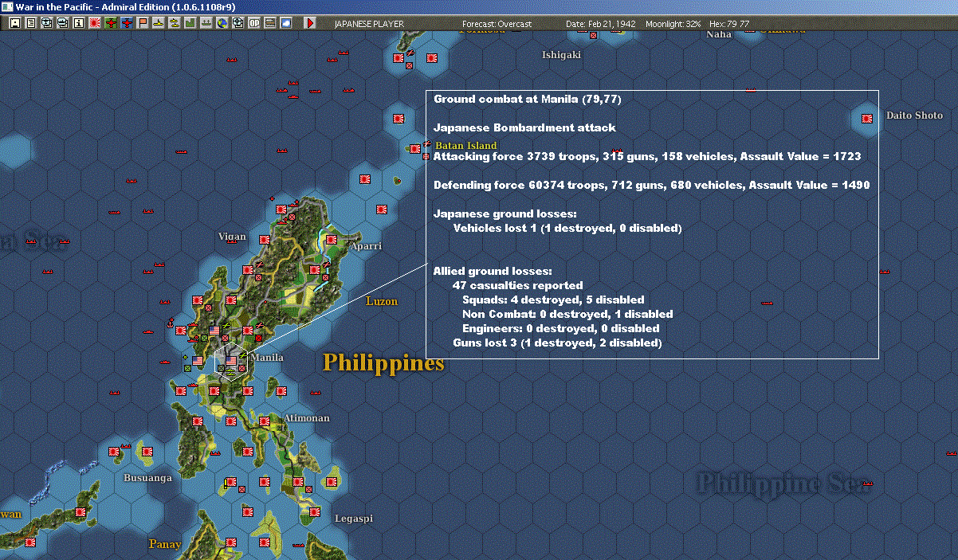
Task: Click the striped list-bar toolbar icon
Action: point(270,23)
